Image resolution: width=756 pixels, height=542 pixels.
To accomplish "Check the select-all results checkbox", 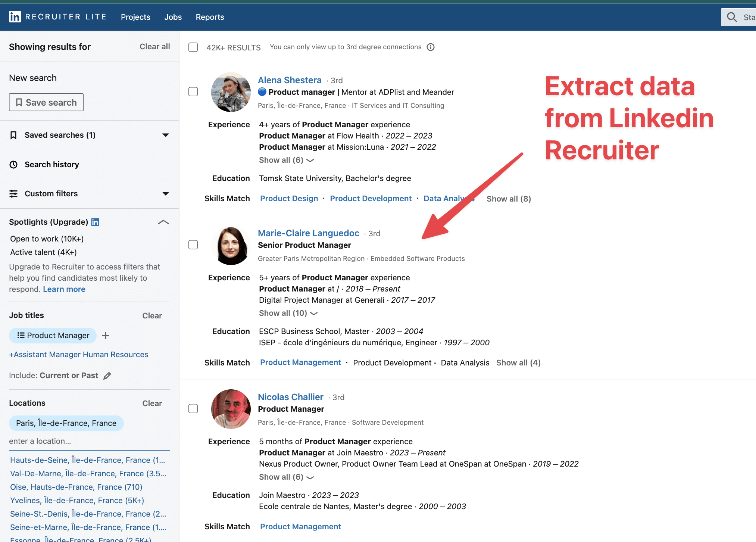I will click(x=193, y=47).
